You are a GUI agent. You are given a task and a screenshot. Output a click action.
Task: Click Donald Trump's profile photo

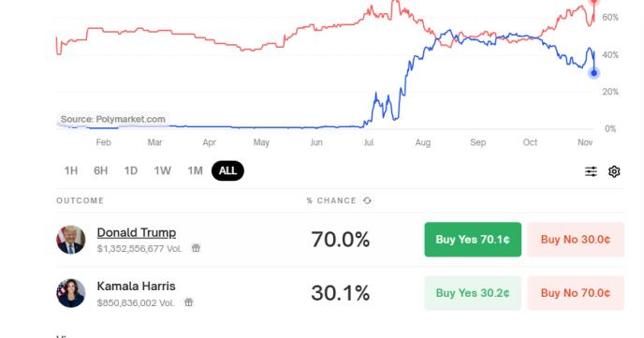[71, 240]
